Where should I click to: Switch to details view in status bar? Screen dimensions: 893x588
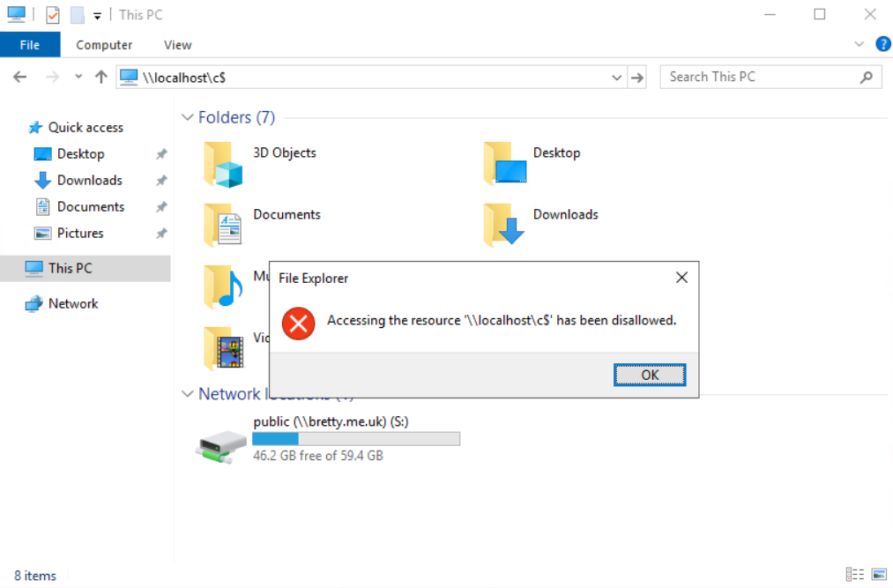pos(854,575)
